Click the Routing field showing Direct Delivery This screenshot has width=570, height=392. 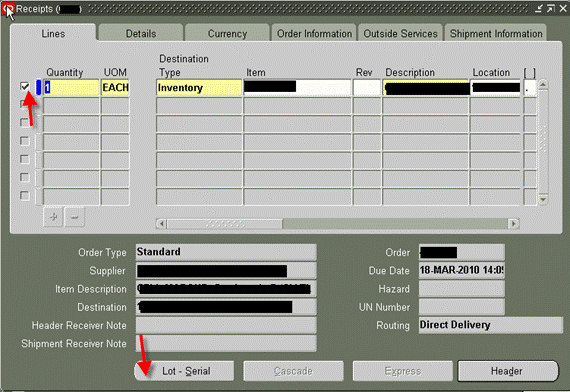(x=490, y=325)
